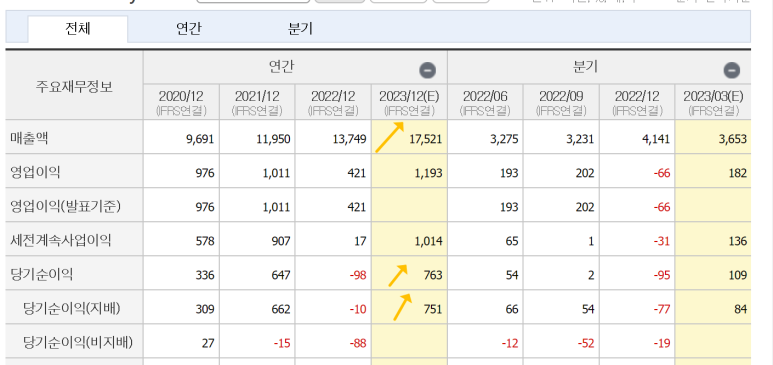
Task: Select non-controlling net income -52
Action: pyautogui.click(x=586, y=343)
